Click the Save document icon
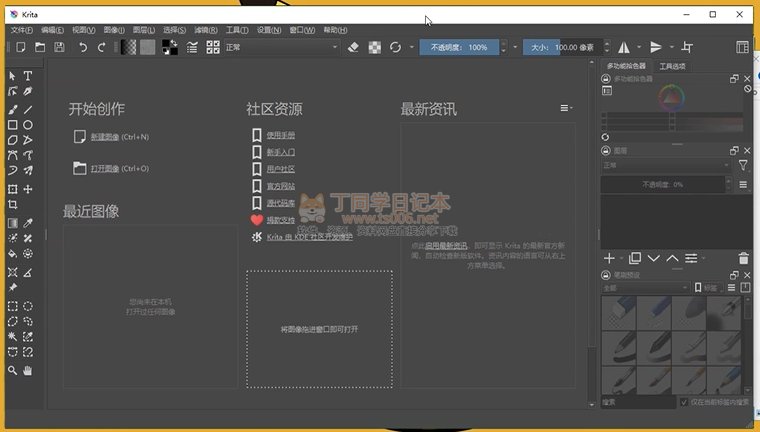This screenshot has height=432, width=760. tap(59, 47)
